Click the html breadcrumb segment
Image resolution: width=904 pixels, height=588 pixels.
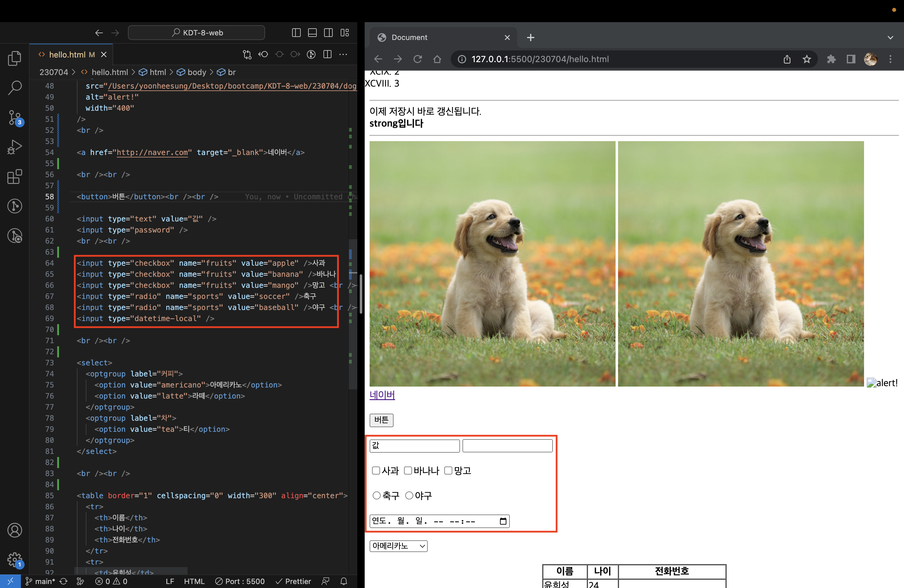152,72
